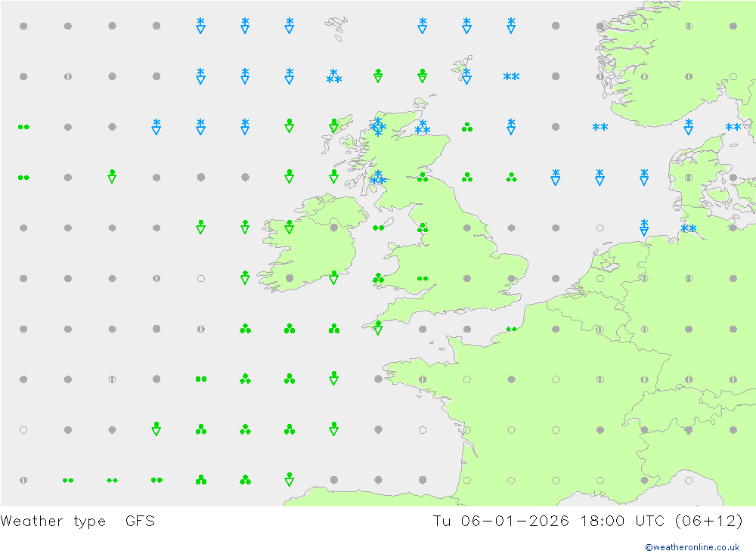Select the green square double-dot symbol west of Brittany
Image resolution: width=756 pixels, height=554 pixels.
pos(200,379)
